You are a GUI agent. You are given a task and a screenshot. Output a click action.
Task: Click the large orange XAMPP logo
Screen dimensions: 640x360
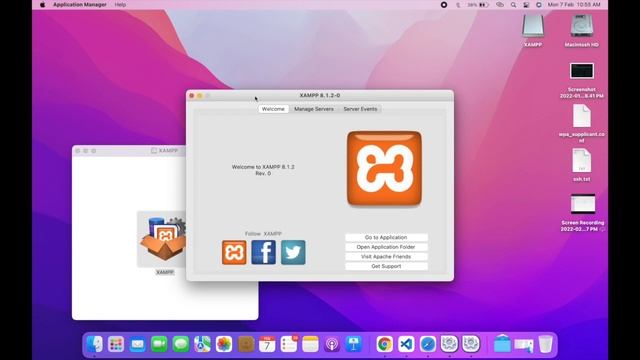(x=384, y=168)
